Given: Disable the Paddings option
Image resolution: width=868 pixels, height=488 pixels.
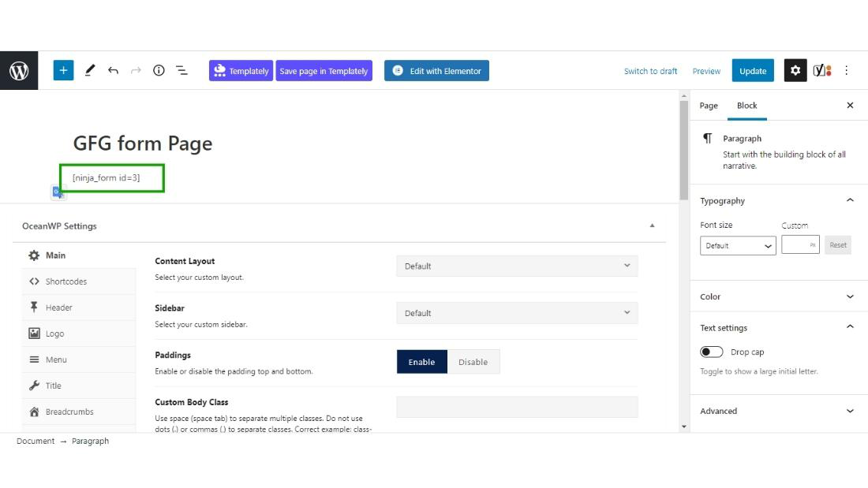Looking at the screenshot, I should click(x=473, y=362).
